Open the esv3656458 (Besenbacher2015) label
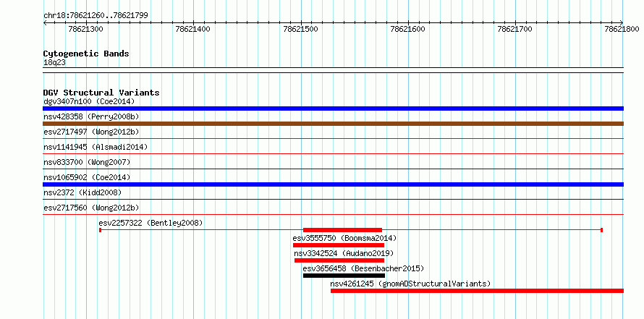The image size is (644, 319). (x=363, y=268)
